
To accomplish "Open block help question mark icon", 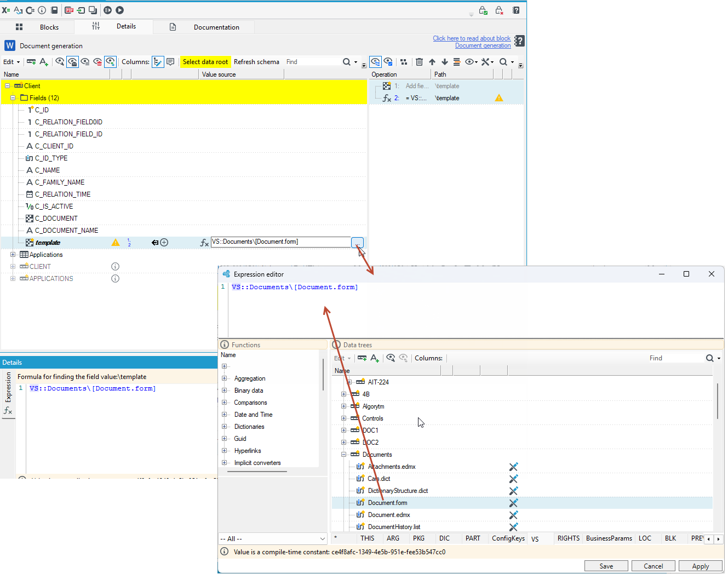I will (519, 41).
